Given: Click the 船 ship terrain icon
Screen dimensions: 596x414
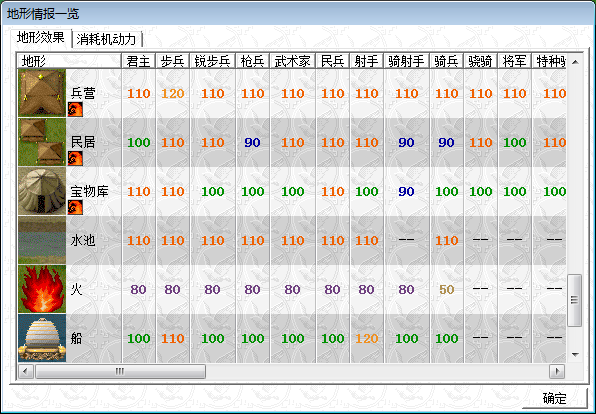Looking at the screenshot, I should point(42,338).
